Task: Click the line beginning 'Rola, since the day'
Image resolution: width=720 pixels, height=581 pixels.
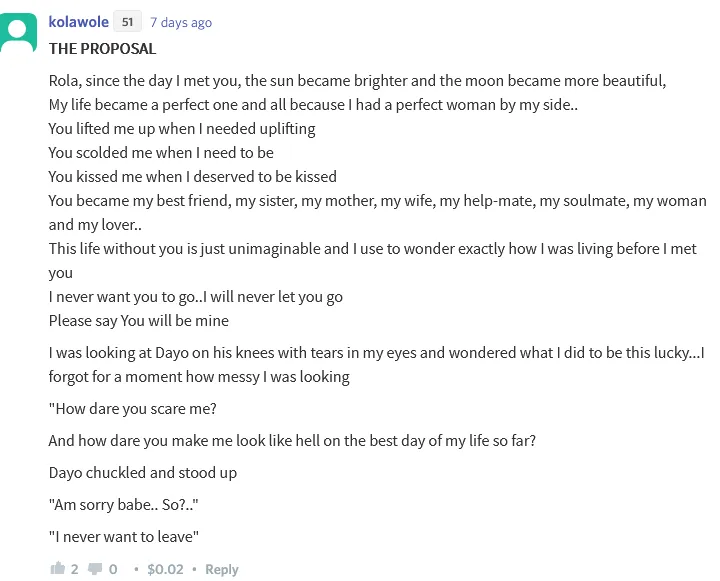Action: tap(357, 81)
